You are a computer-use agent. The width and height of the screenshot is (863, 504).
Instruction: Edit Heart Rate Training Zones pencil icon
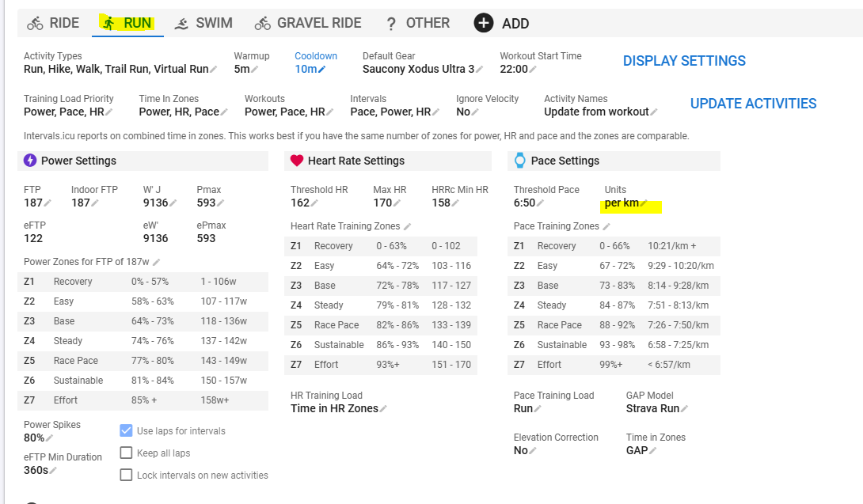tap(407, 227)
